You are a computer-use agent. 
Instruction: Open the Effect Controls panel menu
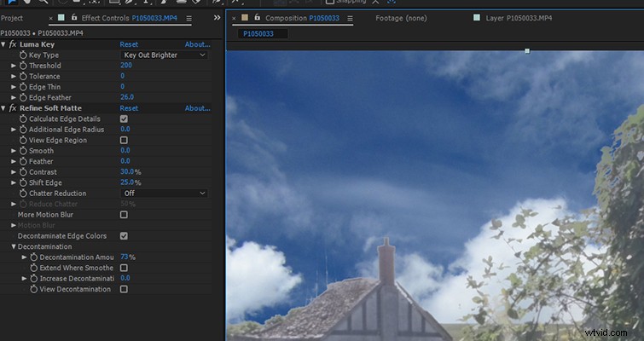coord(189,18)
